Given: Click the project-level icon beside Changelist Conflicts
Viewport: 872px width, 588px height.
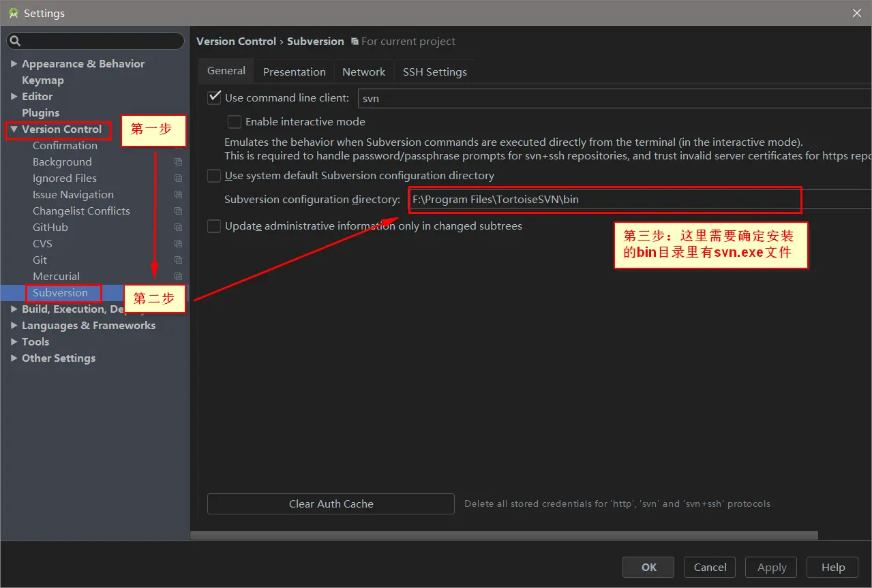Looking at the screenshot, I should (178, 211).
